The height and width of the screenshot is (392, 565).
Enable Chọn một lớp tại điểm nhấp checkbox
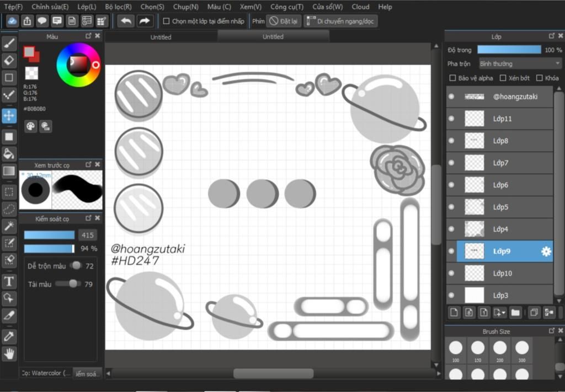[x=166, y=22]
